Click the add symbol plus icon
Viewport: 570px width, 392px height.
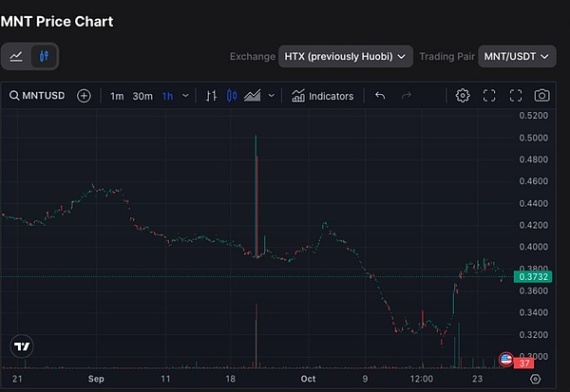pos(85,96)
